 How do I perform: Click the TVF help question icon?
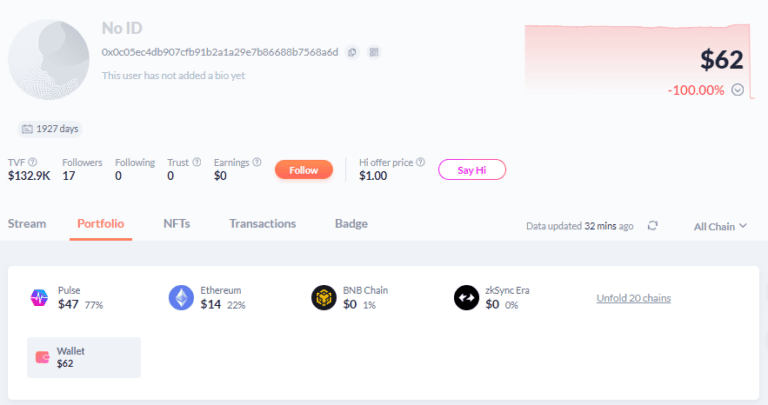click(x=32, y=162)
